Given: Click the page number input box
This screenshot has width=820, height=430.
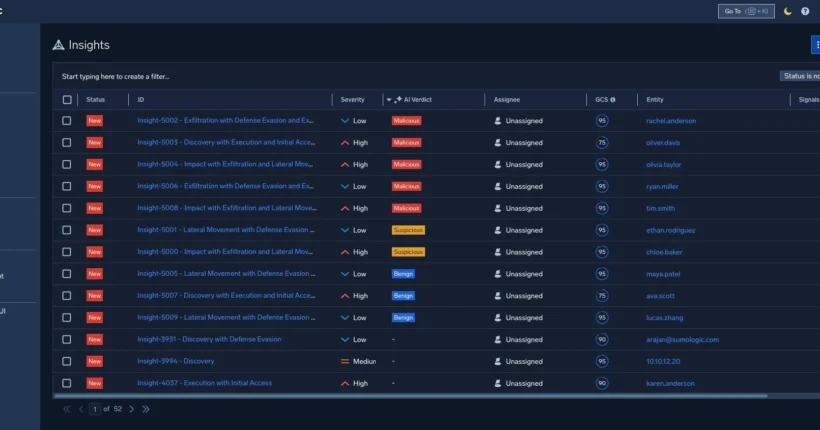Looking at the screenshot, I should [x=95, y=409].
